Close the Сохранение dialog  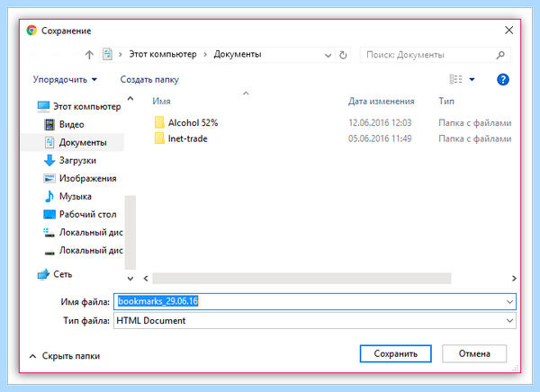click(x=509, y=31)
